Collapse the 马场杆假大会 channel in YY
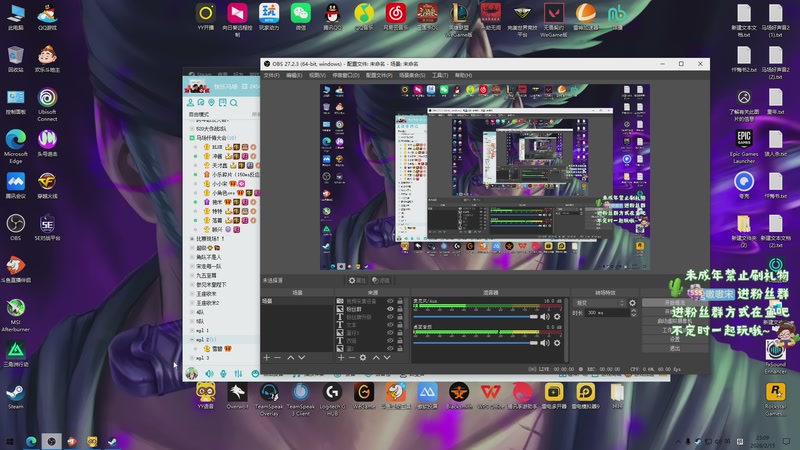800x450 pixels. 192,138
